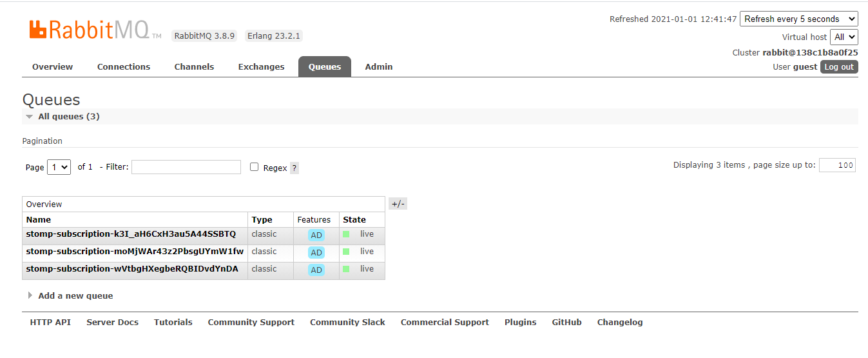Click the queue Filter text field
The image size is (868, 358).
pos(186,167)
